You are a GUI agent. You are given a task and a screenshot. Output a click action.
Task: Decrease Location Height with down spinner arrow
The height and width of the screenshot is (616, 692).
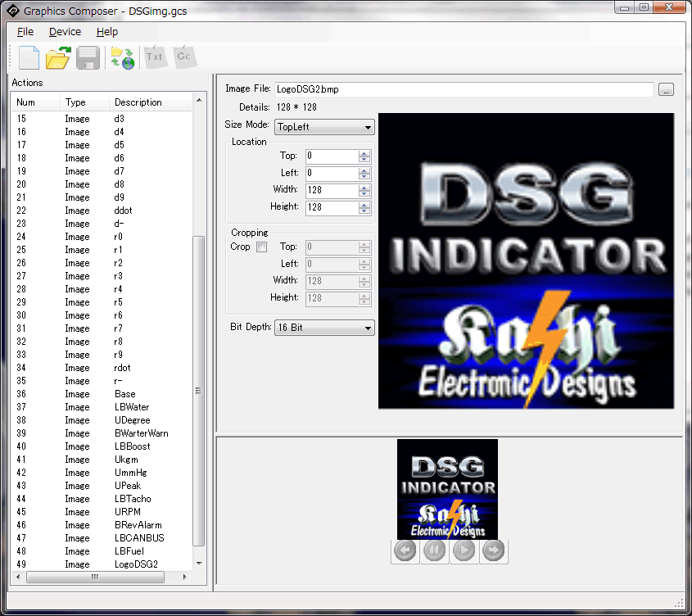[x=364, y=211]
